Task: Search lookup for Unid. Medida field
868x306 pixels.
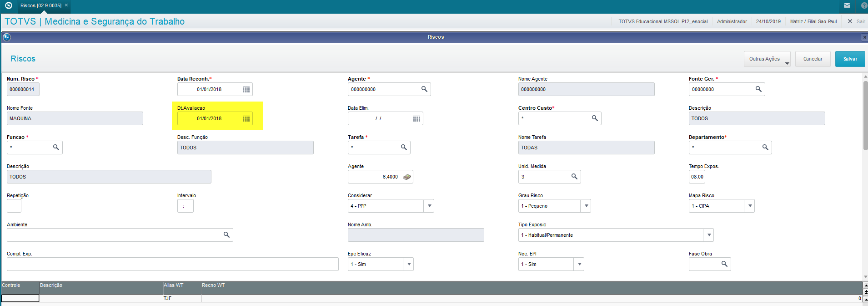Action: [574, 177]
